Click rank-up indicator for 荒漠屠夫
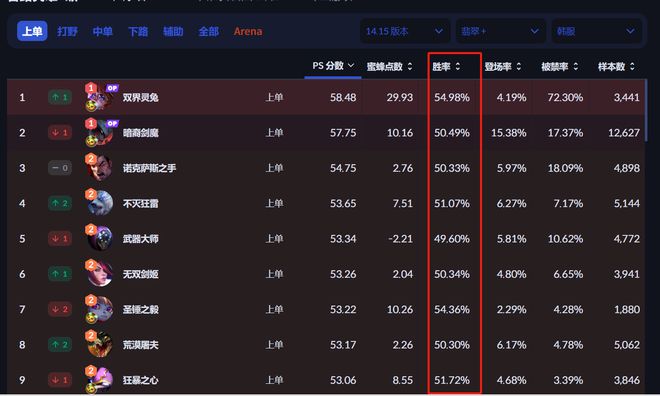Screen dimensions: 660x396 (60, 345)
